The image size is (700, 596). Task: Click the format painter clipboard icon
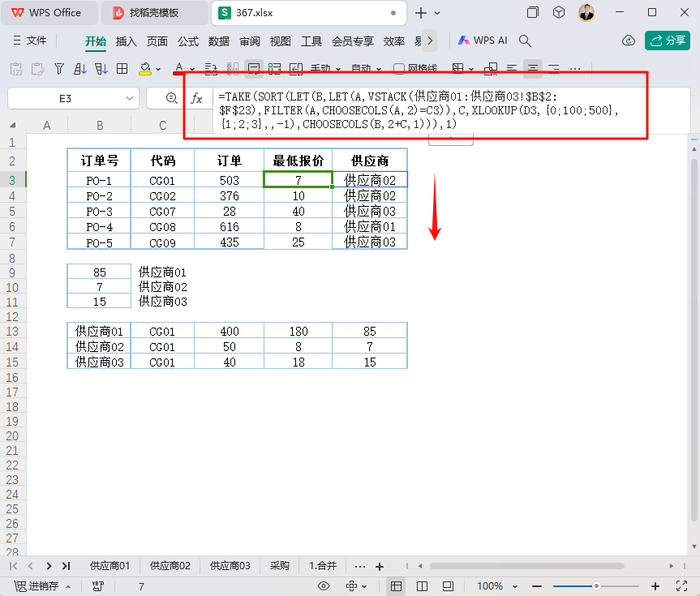37,69
